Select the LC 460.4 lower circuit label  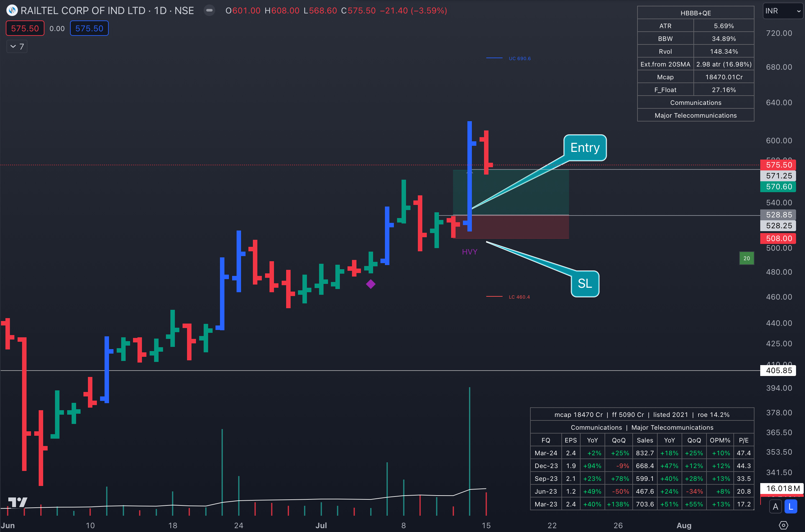[519, 297]
